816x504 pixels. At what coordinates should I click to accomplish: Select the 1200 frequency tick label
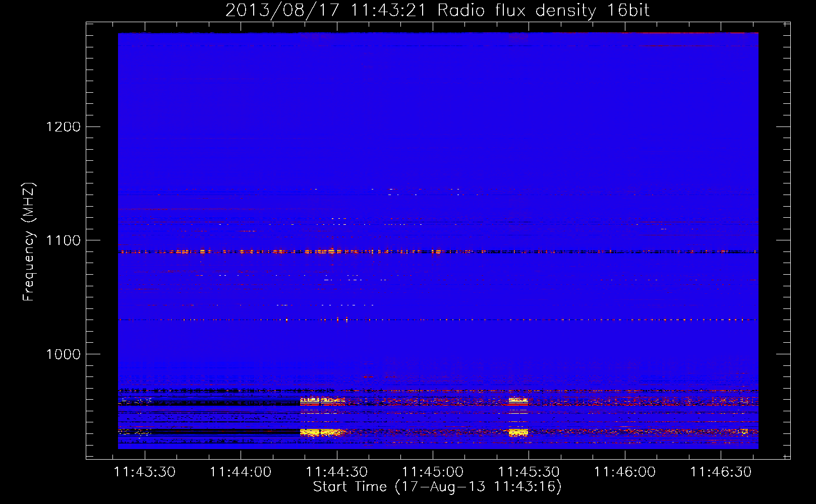64,127
